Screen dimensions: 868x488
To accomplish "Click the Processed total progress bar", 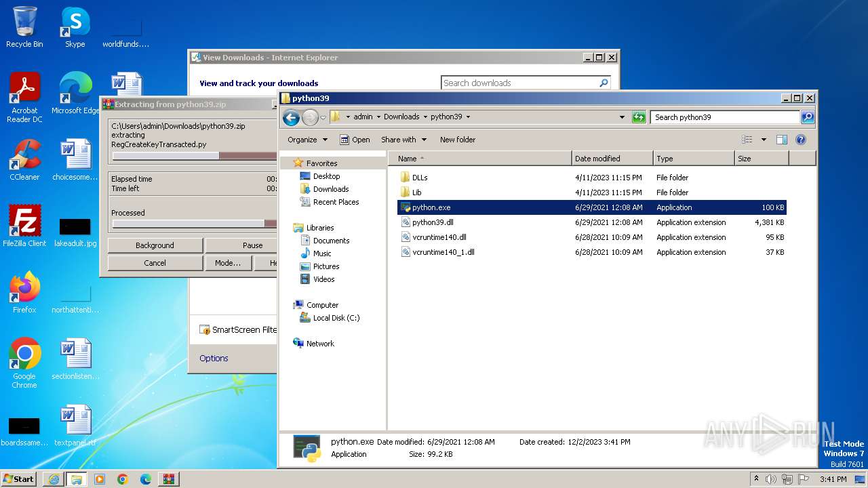I will pos(195,224).
